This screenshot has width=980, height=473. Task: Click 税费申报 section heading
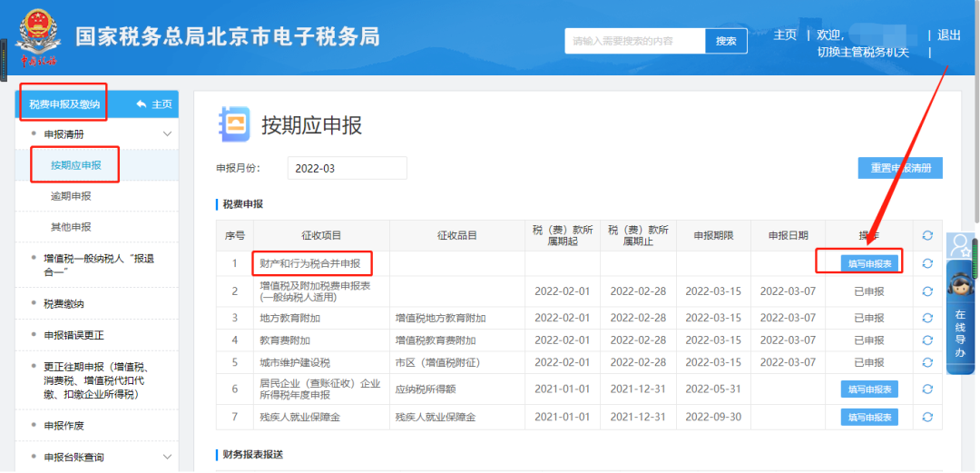pyautogui.click(x=243, y=204)
